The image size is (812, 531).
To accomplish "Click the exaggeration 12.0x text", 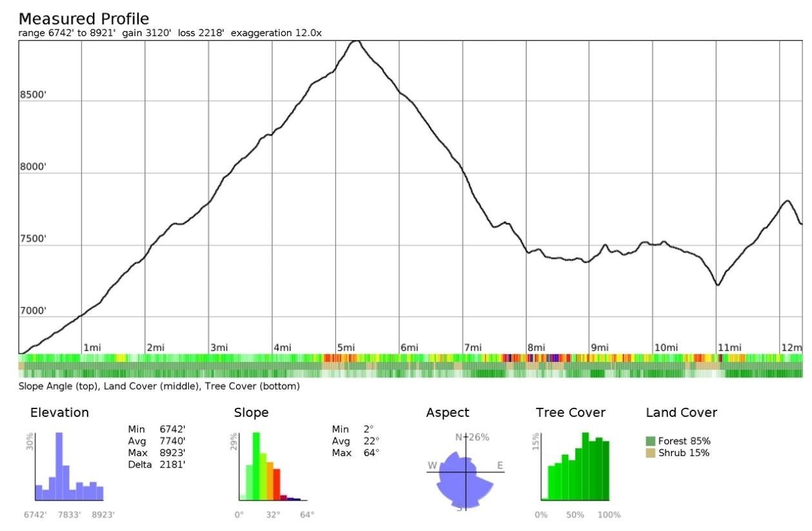I will (285, 32).
